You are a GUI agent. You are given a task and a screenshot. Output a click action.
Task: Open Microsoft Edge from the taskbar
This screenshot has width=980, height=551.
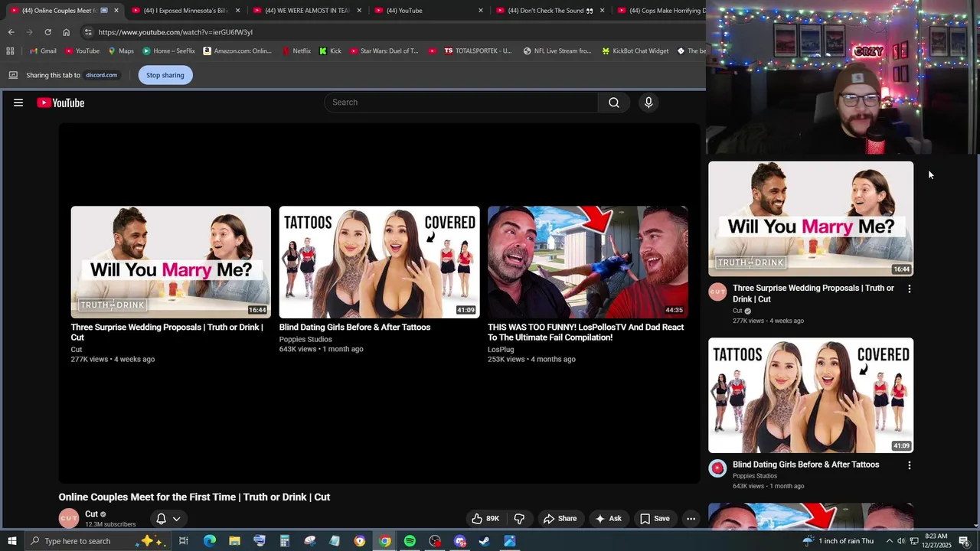pos(209,541)
